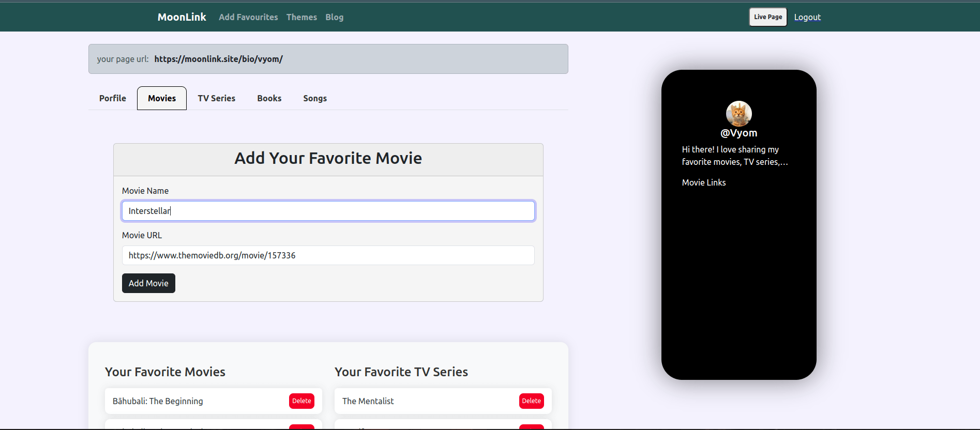
Task: Open Add Favourites in navbar
Action: [x=248, y=17]
